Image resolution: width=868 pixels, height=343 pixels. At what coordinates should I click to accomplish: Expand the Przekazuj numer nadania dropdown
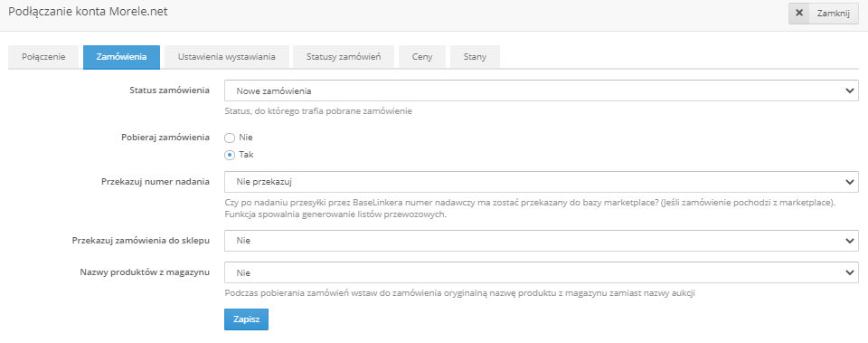tap(542, 182)
